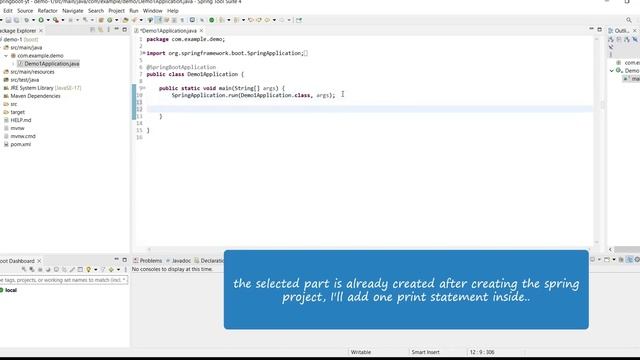Select Demo1Application.java in Package Explorer
Viewport: 640px width, 360px height.
[x=48, y=64]
